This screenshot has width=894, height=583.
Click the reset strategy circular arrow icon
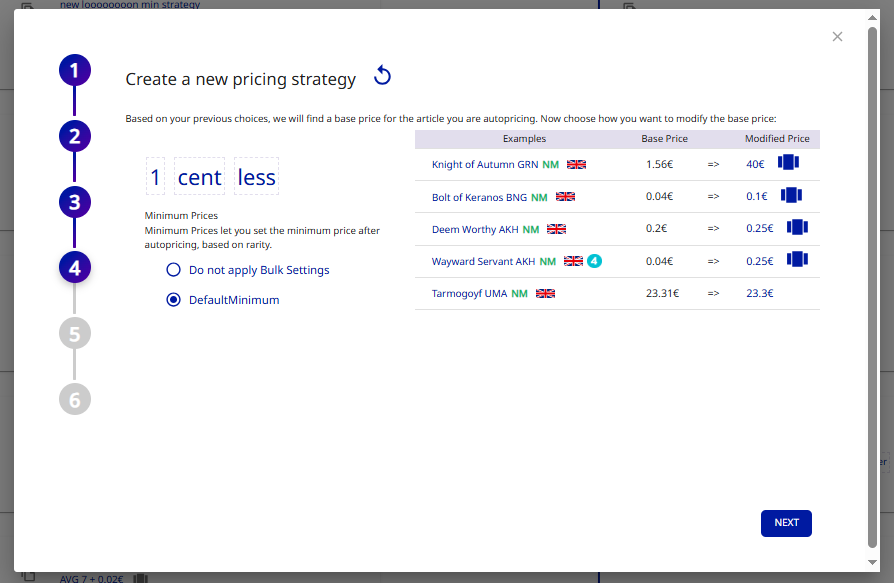pos(383,75)
